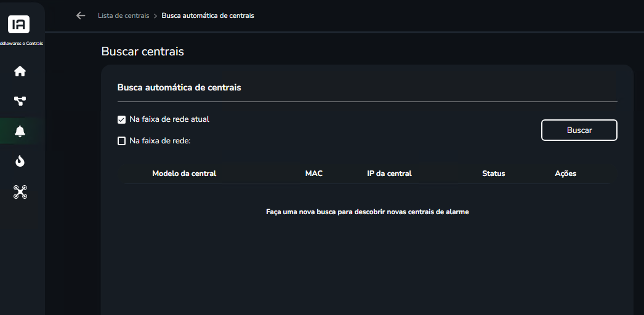Open the fire flame sidebar icon
The width and height of the screenshot is (644, 315).
tap(20, 162)
